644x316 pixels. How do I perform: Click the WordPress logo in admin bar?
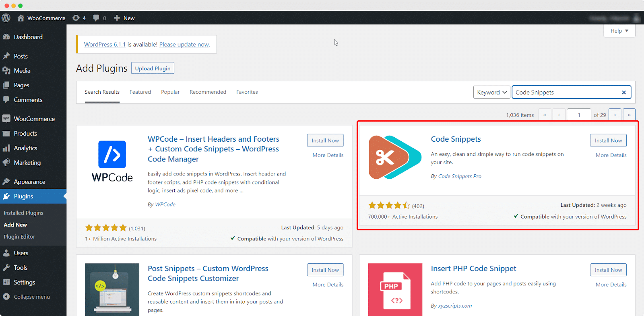pyautogui.click(x=6, y=18)
